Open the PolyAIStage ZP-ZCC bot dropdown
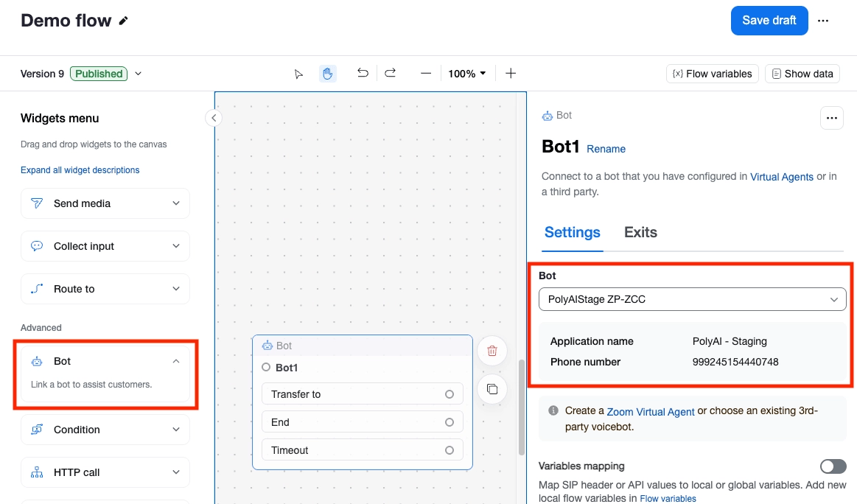Viewport: 857px width, 504px height. coord(692,300)
